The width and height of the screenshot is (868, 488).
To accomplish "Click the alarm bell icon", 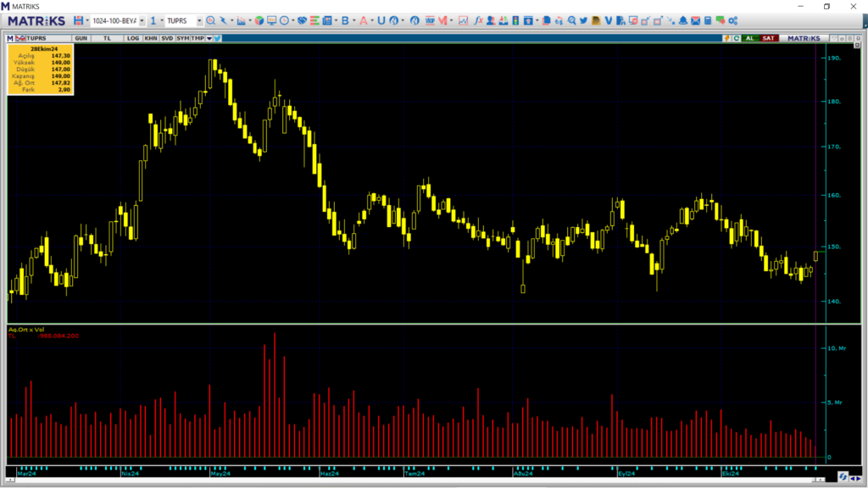I will [682, 20].
